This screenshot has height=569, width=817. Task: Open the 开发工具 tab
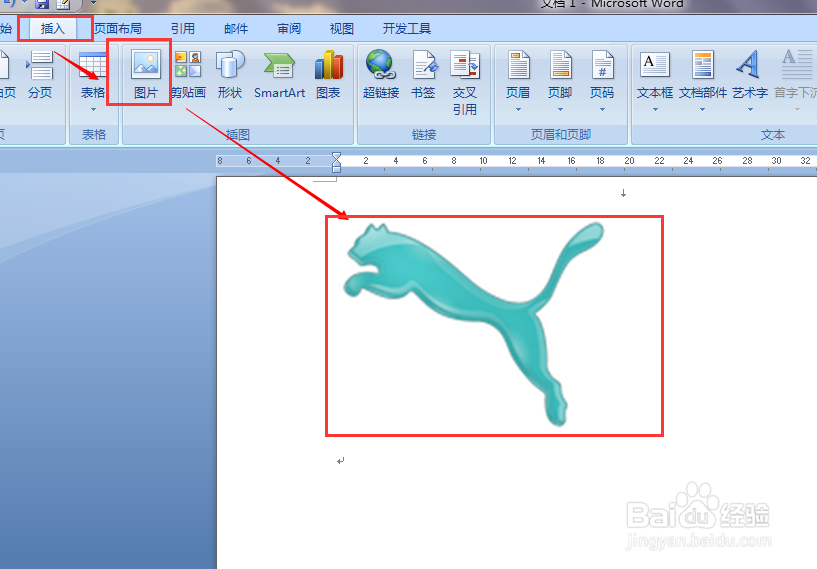click(x=407, y=29)
